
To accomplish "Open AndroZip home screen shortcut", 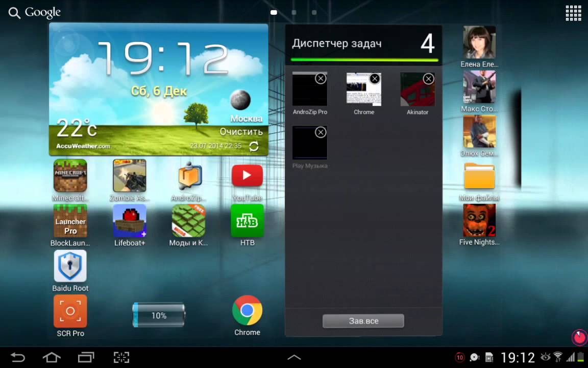I will [189, 176].
